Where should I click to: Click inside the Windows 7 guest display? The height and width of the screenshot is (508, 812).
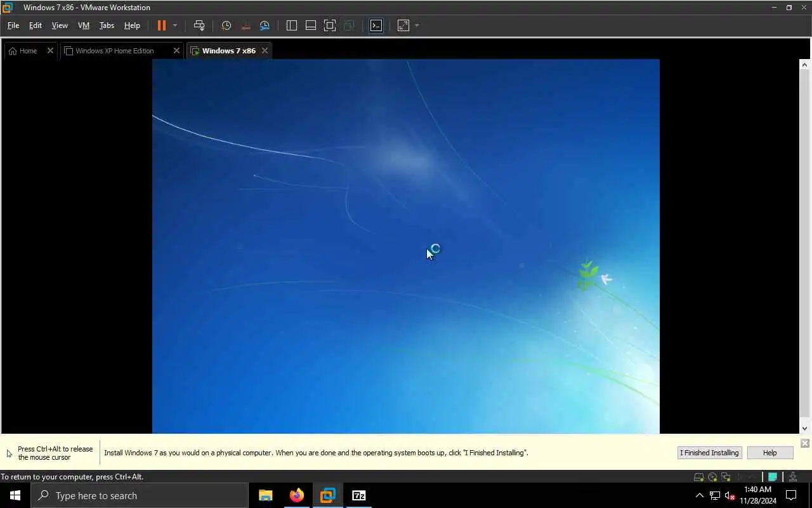pos(406,246)
